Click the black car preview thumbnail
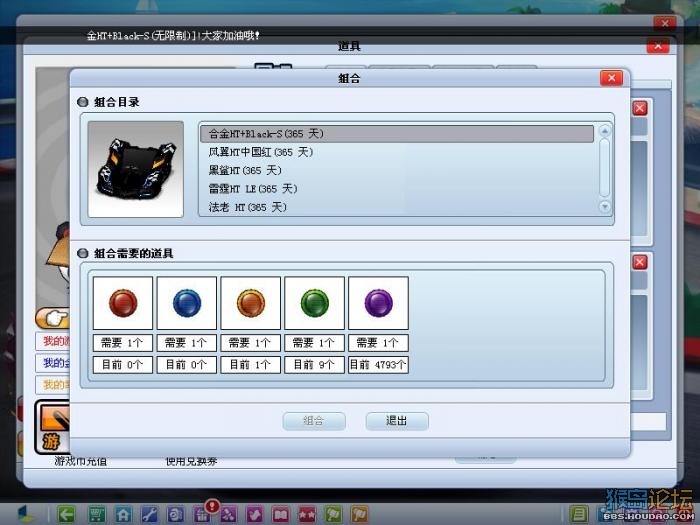This screenshot has width=700, height=525. (136, 169)
